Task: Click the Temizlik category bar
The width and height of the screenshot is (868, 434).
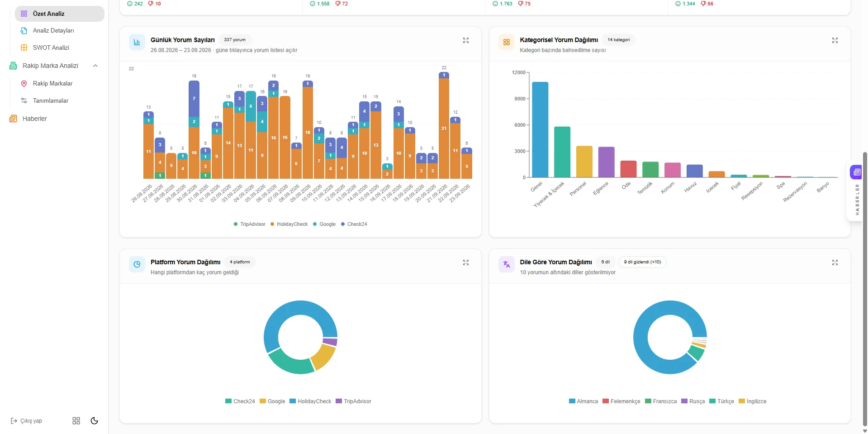Action: point(650,169)
